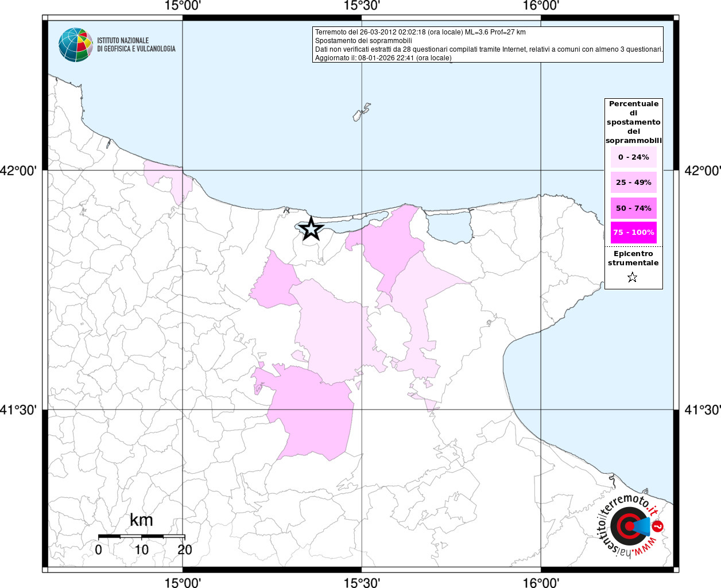Click the legend star under Epicentro strumentale
721x588 pixels.
633,278
